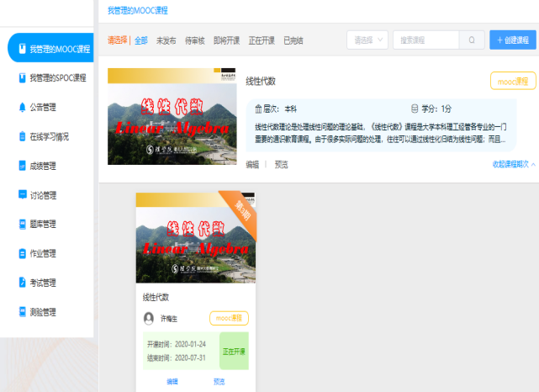The image size is (539, 392).
Task: Click the icon beside 成绩管理
Action: (x=22, y=166)
